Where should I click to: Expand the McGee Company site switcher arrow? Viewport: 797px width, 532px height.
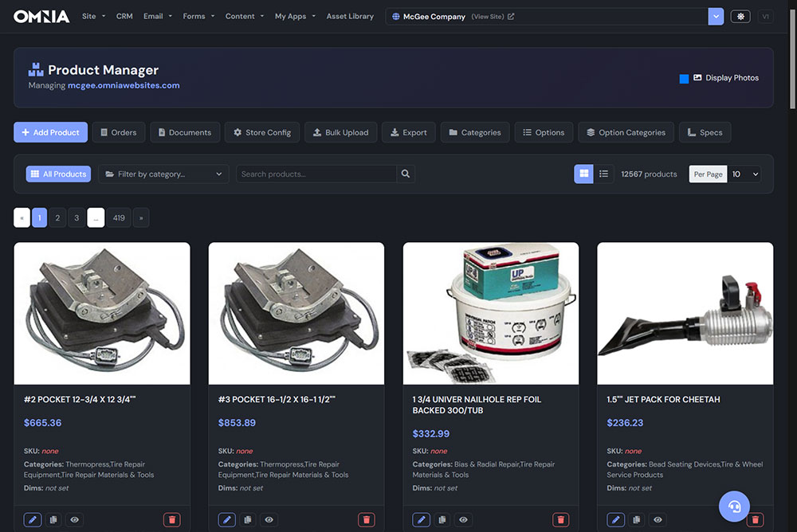click(716, 16)
